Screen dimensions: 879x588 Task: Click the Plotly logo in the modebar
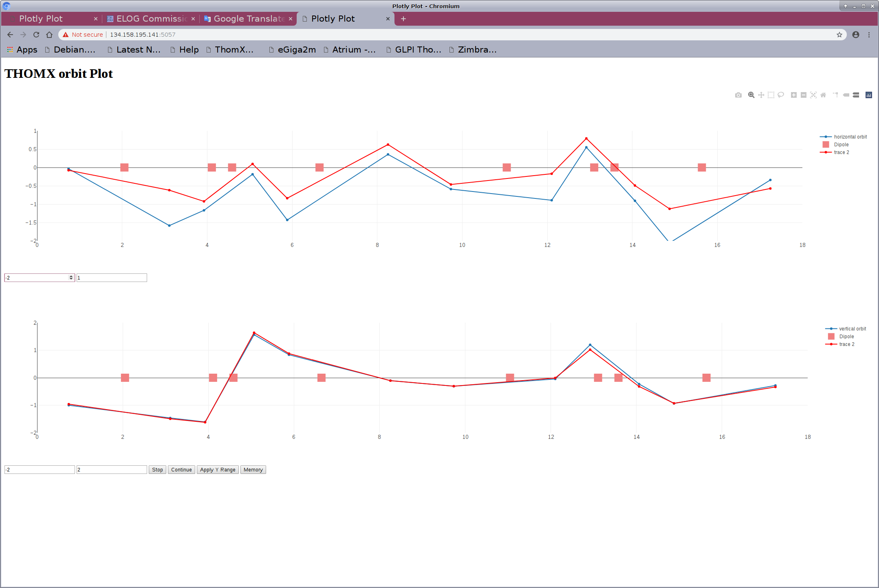coord(868,95)
